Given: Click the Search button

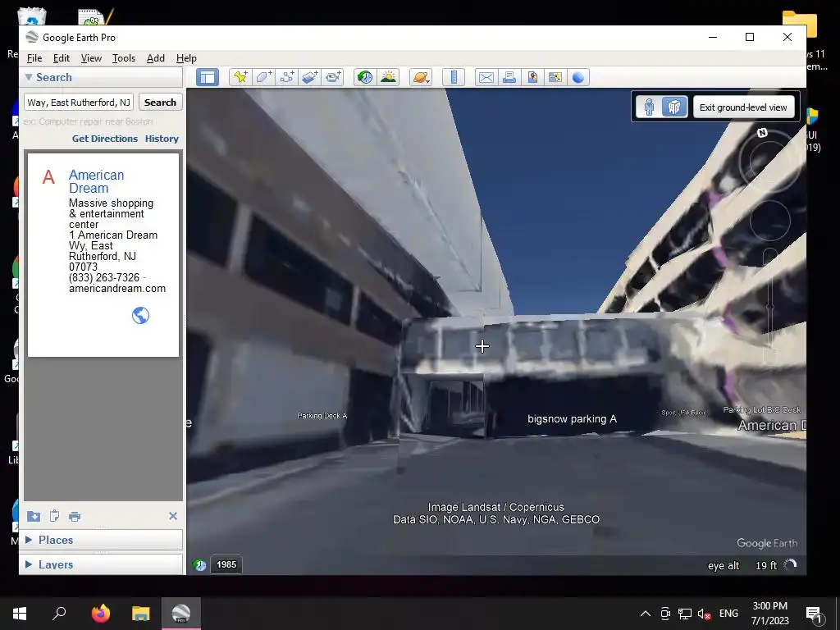Looking at the screenshot, I should point(160,103).
